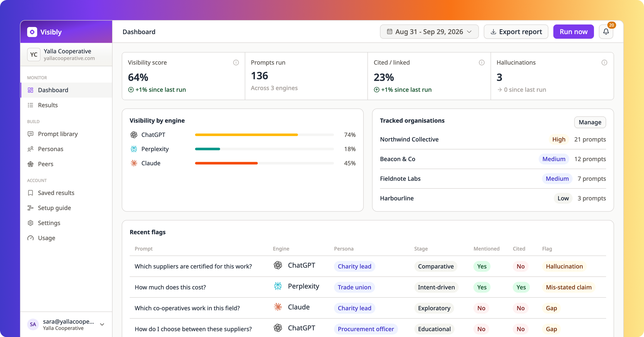Go to Results in the sidebar
The width and height of the screenshot is (644, 337).
tap(66, 105)
